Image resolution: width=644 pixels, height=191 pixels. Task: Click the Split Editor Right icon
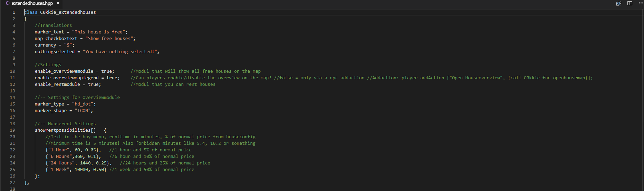[630, 3]
